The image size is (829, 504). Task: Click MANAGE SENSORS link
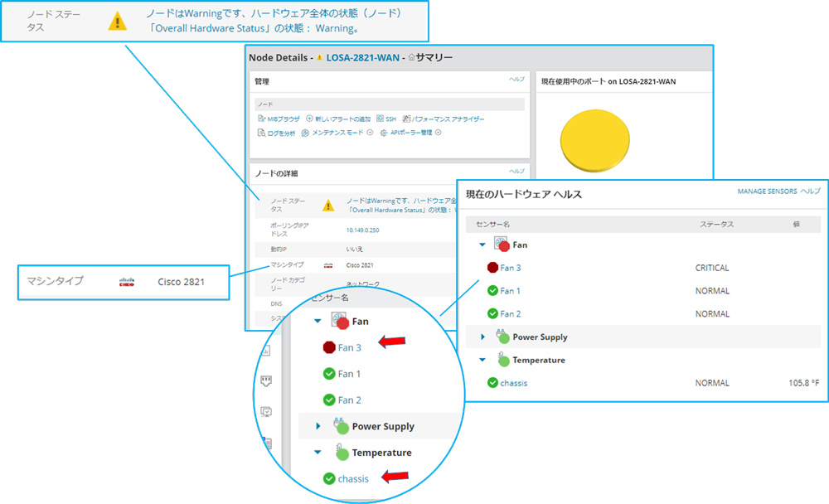(x=767, y=191)
